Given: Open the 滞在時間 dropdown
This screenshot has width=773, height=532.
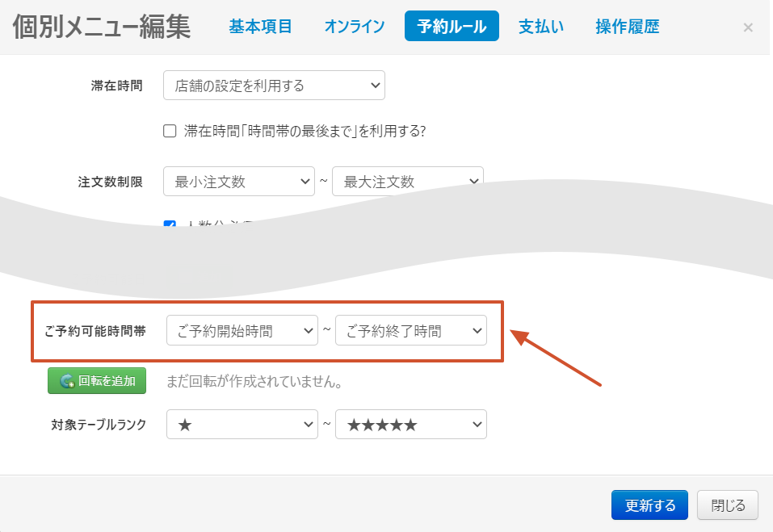Looking at the screenshot, I should coord(274,86).
